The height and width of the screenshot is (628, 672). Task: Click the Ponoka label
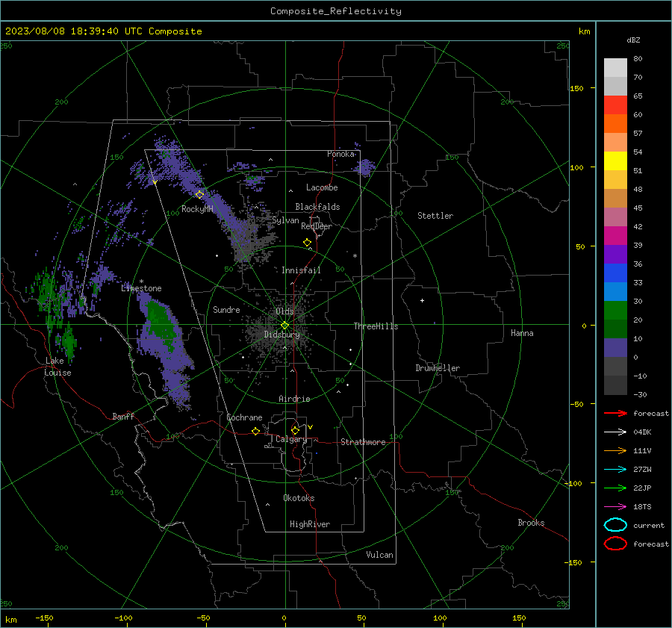[x=340, y=154]
